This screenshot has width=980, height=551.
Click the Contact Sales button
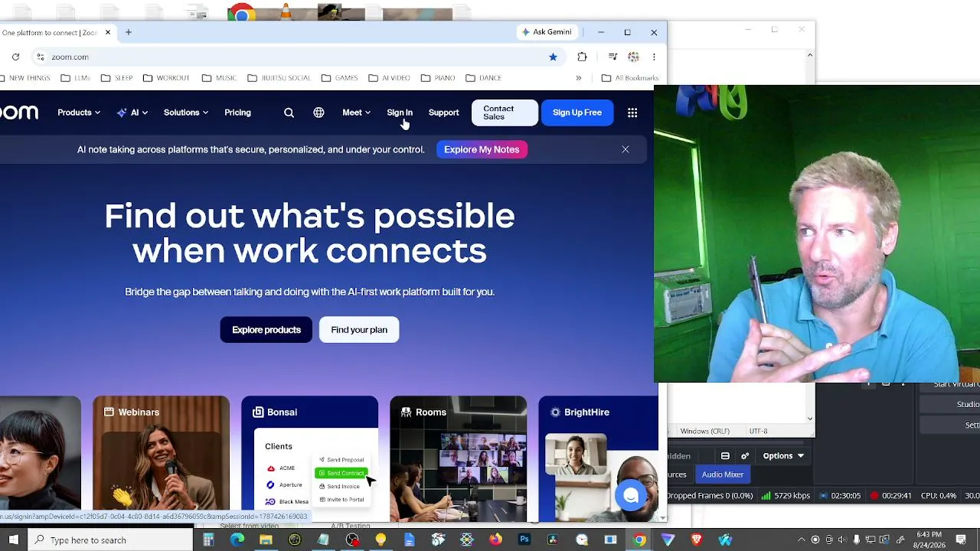[x=505, y=112]
